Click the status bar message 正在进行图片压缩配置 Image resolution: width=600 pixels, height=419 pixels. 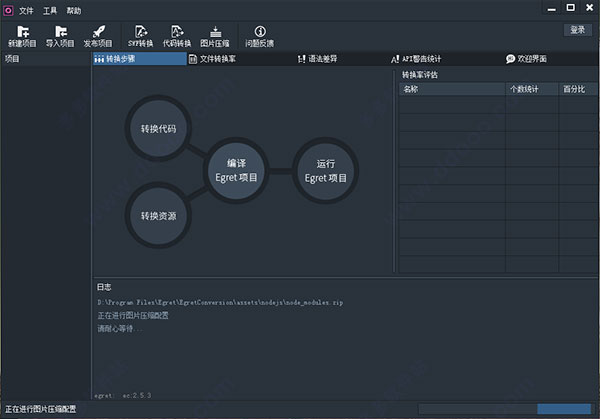click(41, 409)
